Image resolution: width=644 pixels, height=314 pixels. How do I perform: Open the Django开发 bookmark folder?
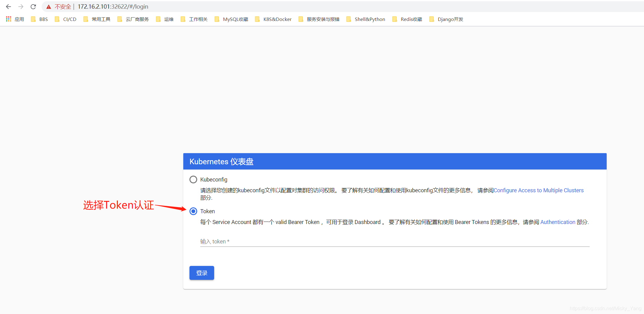click(447, 19)
